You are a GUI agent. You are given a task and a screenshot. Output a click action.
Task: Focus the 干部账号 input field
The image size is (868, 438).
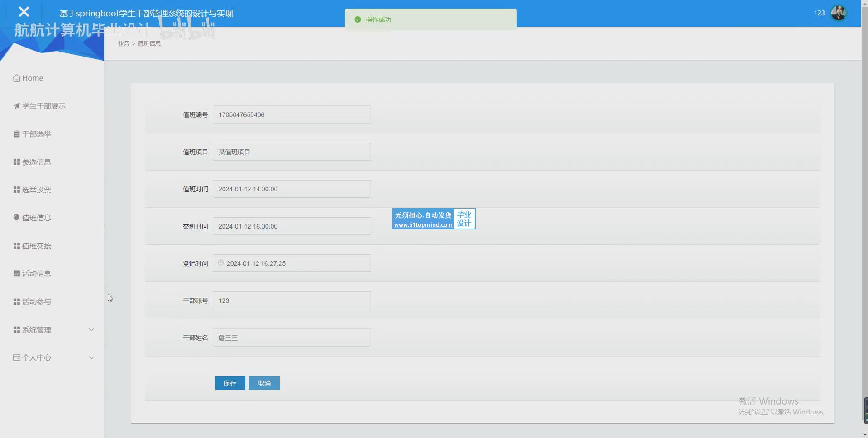click(292, 300)
